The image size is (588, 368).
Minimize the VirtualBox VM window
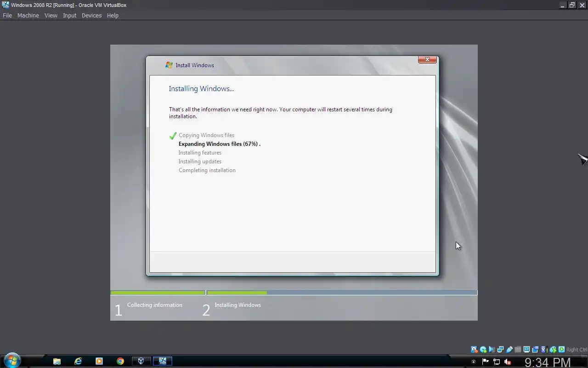pyautogui.click(x=562, y=5)
